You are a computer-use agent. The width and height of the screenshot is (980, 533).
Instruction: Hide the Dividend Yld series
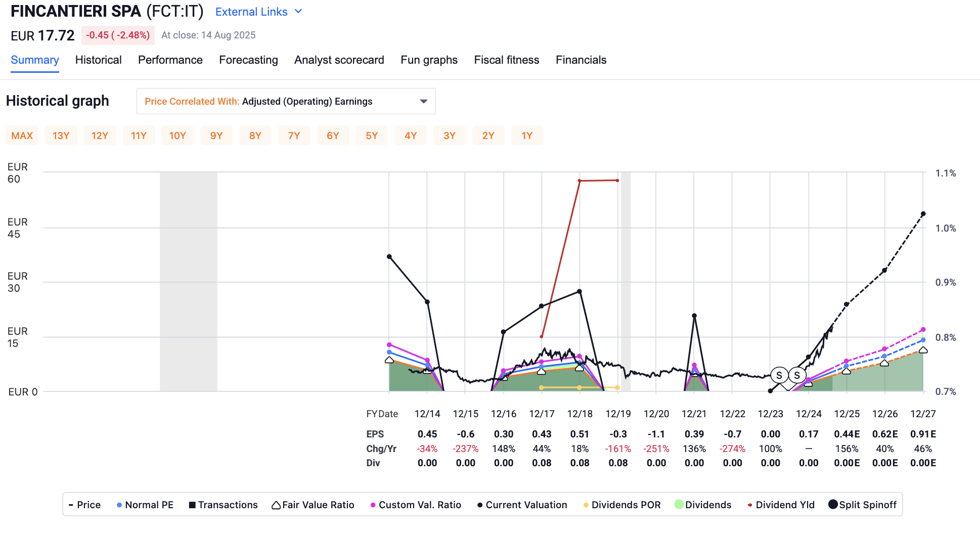781,505
